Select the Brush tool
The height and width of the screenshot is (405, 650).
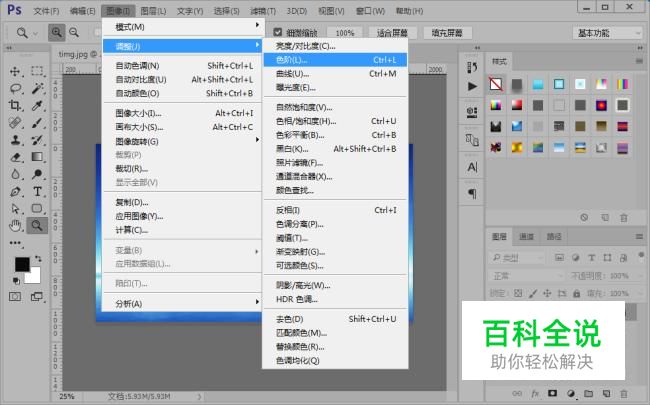point(37,123)
